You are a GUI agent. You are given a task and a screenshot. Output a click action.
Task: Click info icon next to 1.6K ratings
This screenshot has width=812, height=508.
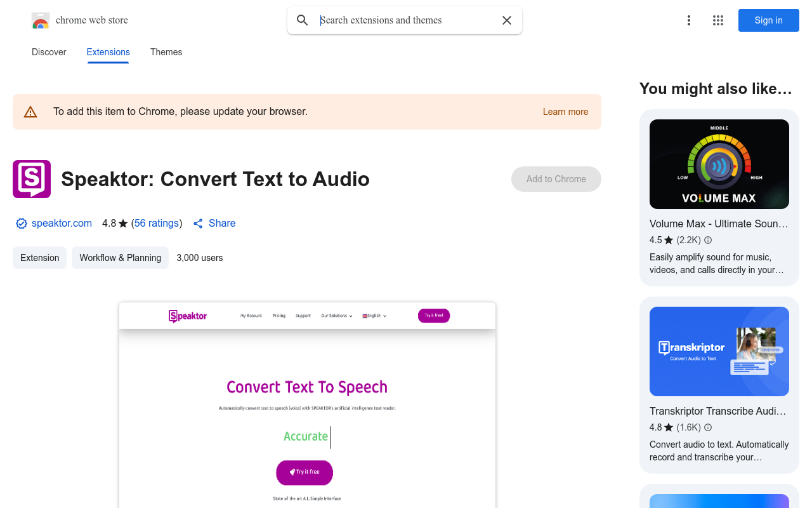pos(708,427)
